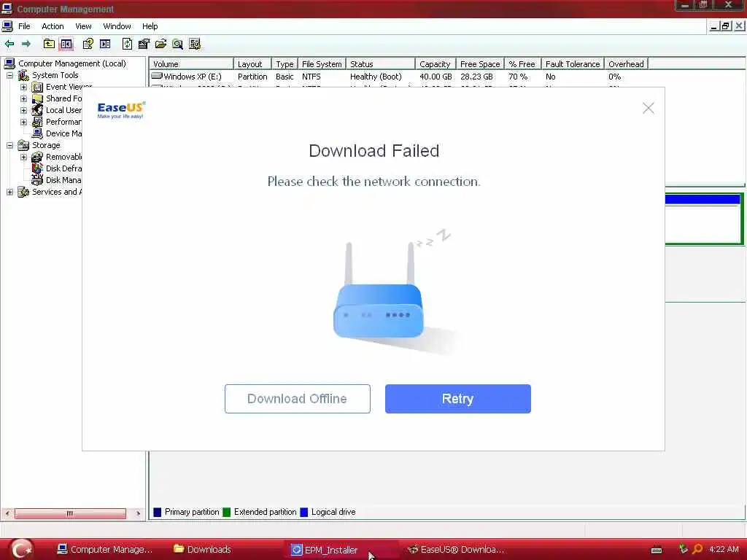747x560 pixels.
Task: Expand the Performance Logs node
Action: pyautogui.click(x=23, y=122)
